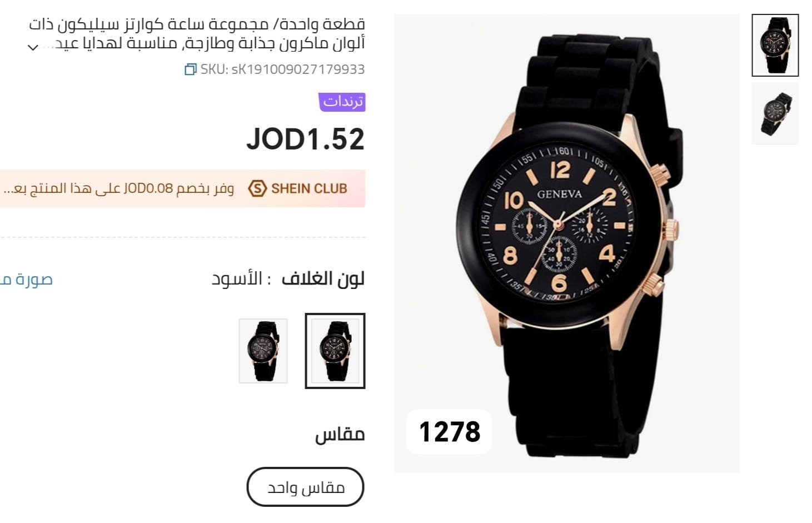Copy the SKU using the copy icon
The height and width of the screenshot is (523, 812).
(191, 69)
